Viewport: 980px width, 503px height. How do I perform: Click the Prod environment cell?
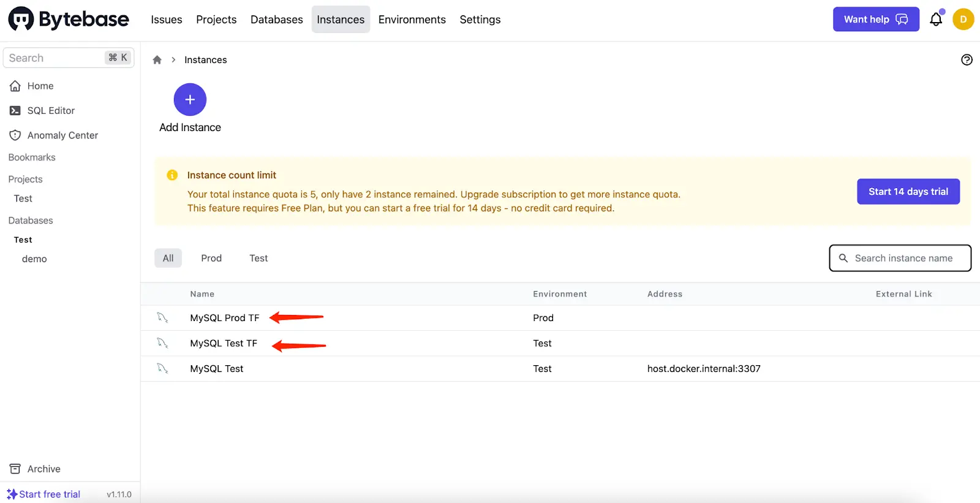(x=543, y=317)
